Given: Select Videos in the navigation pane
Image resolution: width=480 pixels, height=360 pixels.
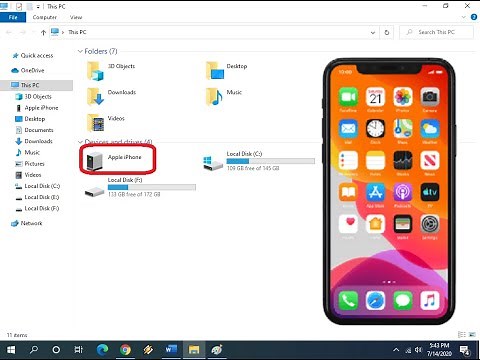Looking at the screenshot, I should click(28, 175).
